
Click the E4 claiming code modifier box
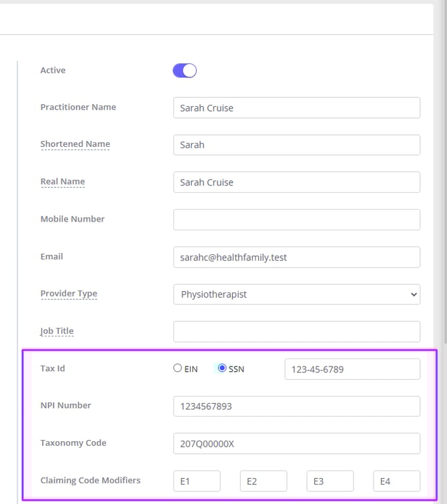[396, 481]
